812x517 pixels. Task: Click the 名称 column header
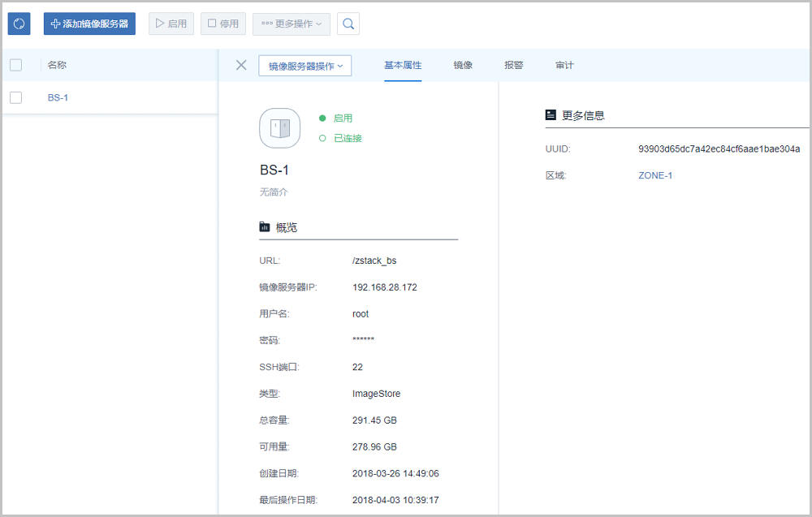57,65
